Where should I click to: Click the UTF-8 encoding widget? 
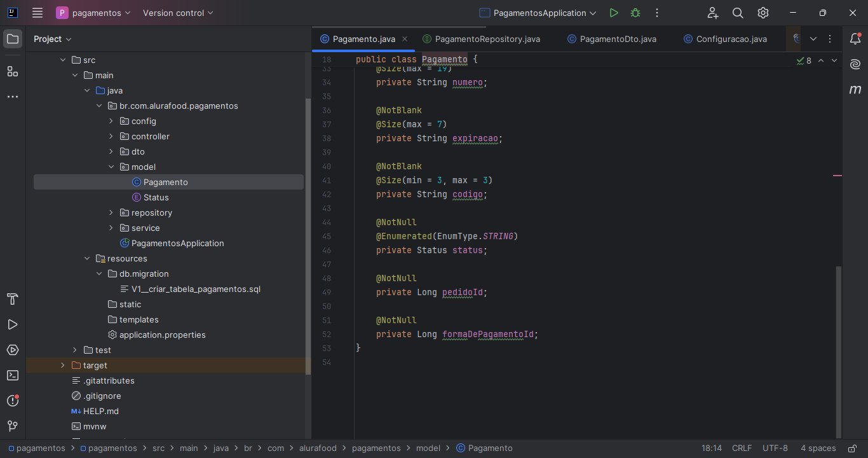click(775, 448)
